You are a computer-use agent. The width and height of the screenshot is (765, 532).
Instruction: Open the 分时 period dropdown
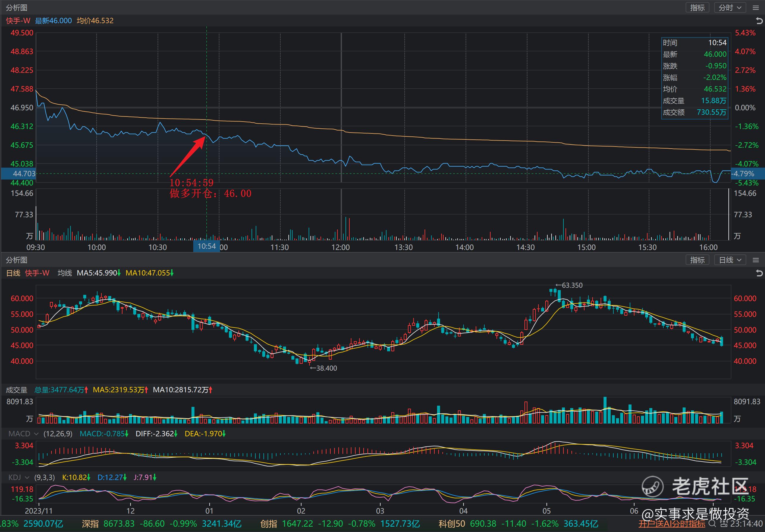coord(730,8)
